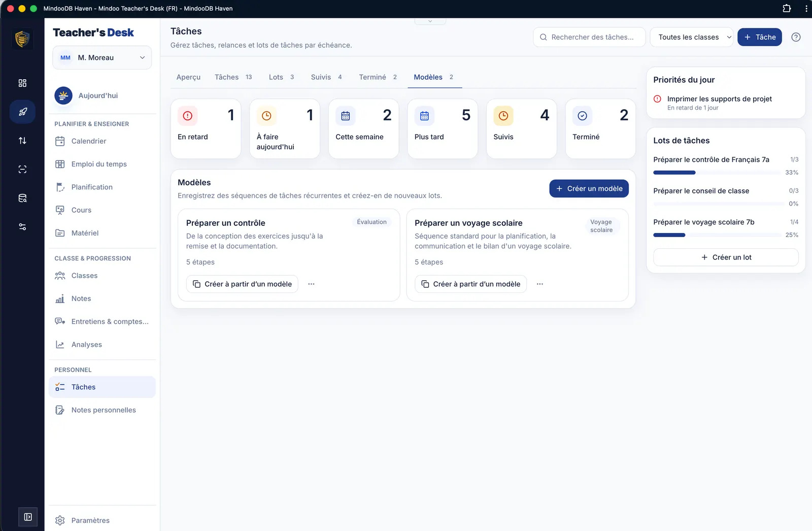Viewport: 812px width, 531px height.
Task: Open more options for Préparer un contrôle
Action: point(311,284)
